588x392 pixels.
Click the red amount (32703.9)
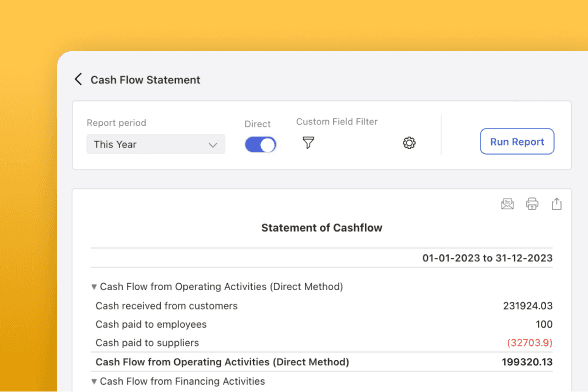[530, 343]
